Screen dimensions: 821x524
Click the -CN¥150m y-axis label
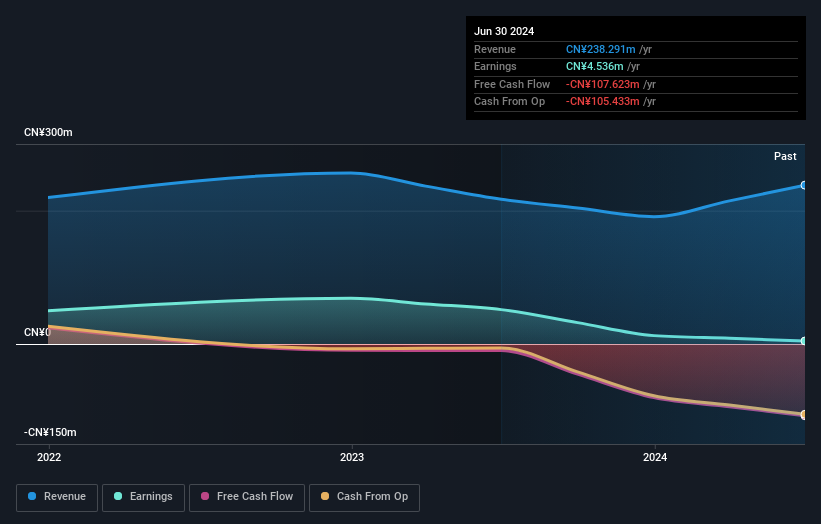pyautogui.click(x=50, y=432)
